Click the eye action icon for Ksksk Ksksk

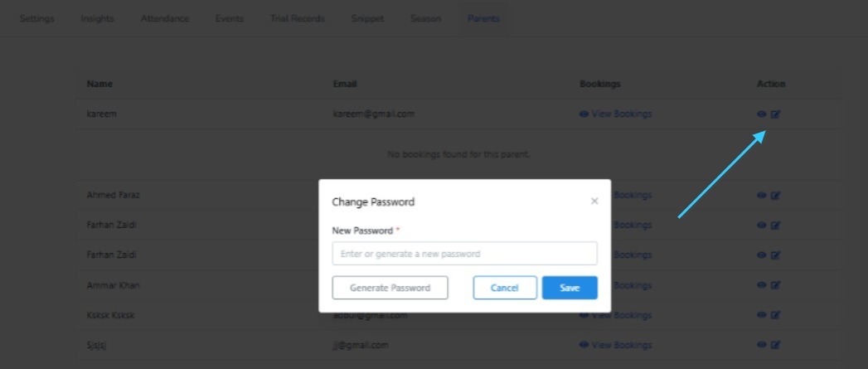tap(762, 315)
